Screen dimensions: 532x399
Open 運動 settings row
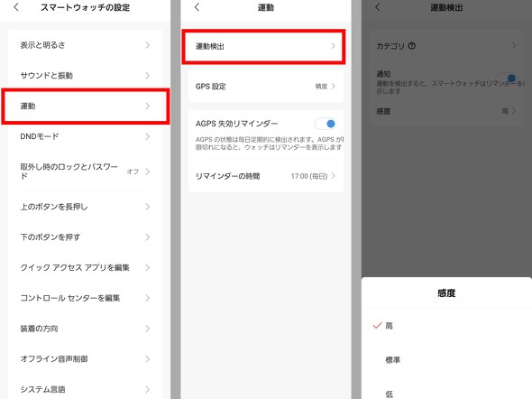[x=85, y=106]
